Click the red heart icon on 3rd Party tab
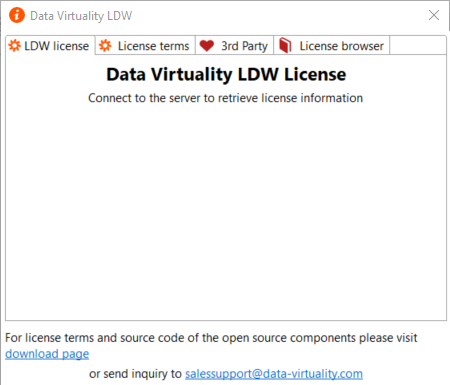The height and width of the screenshot is (385, 450). coord(207,46)
